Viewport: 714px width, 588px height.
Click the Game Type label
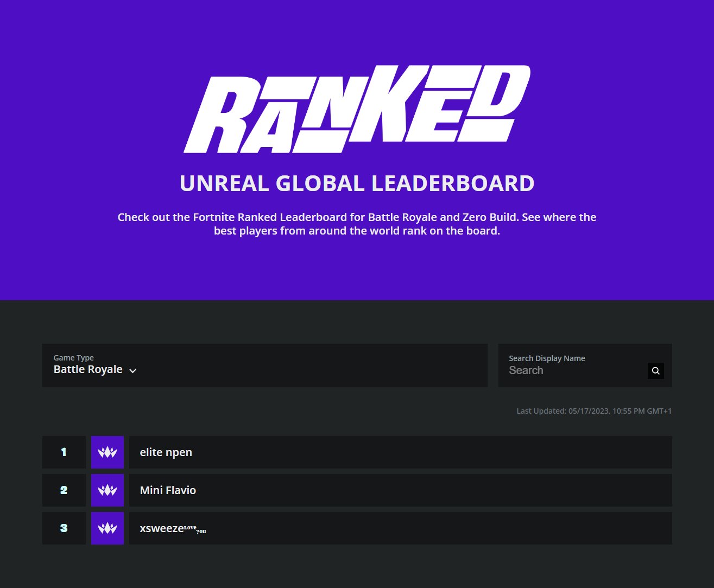point(73,358)
